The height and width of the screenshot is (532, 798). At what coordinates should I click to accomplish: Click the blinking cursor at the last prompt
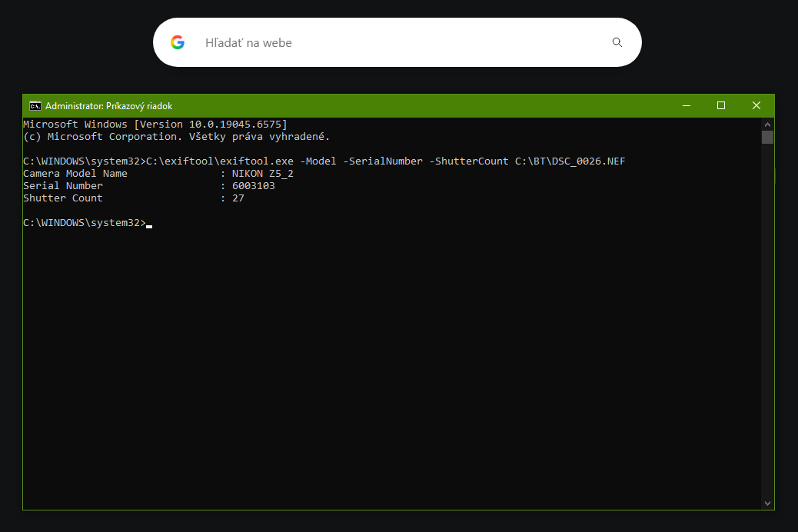click(149, 224)
